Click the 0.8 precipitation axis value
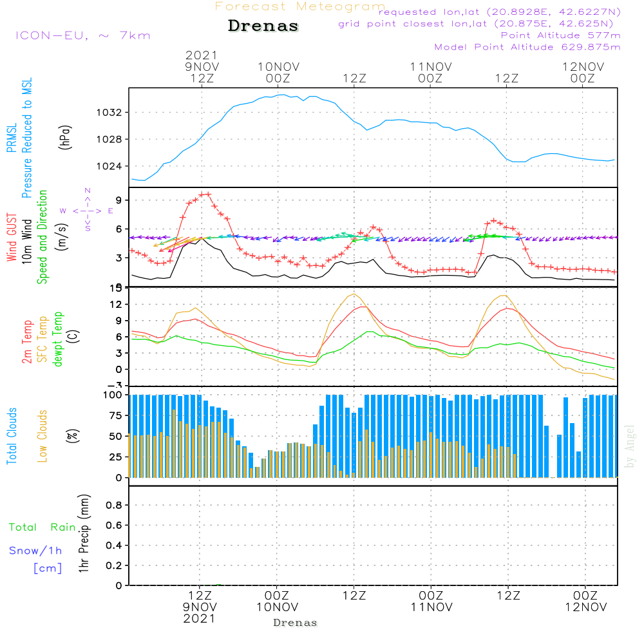Screen dimensions: 644x644 (x=114, y=505)
